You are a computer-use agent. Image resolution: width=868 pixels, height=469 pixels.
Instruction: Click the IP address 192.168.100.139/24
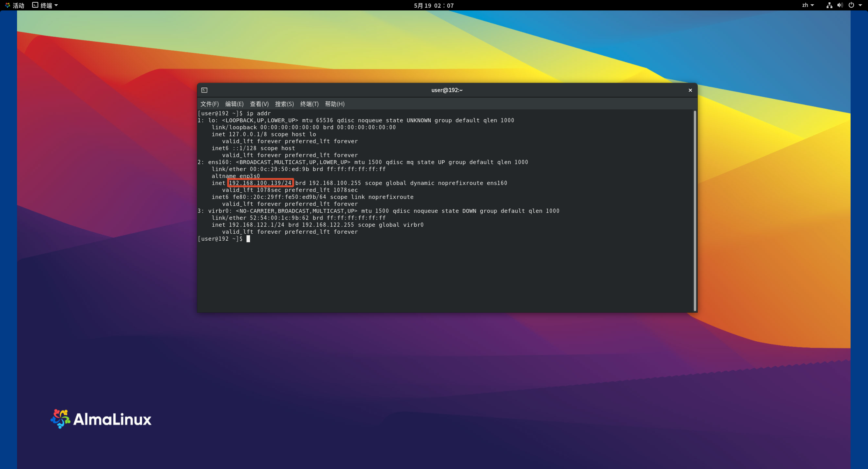click(x=260, y=183)
